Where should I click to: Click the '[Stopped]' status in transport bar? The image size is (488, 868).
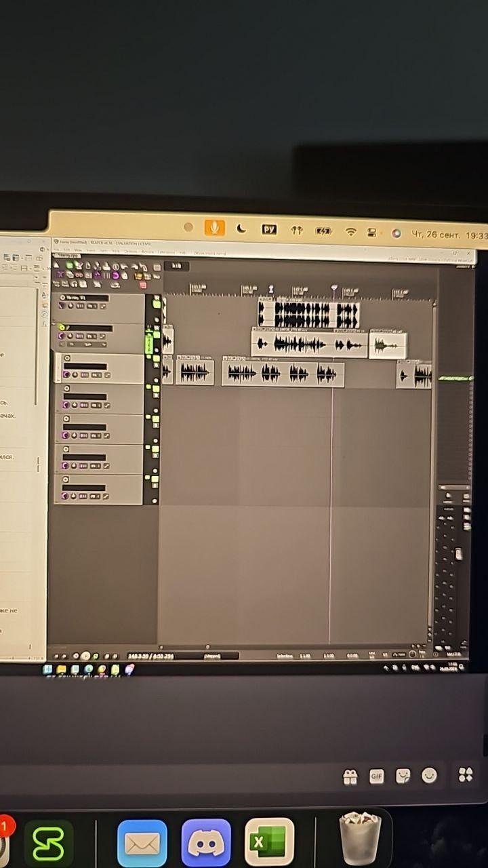click(x=211, y=656)
